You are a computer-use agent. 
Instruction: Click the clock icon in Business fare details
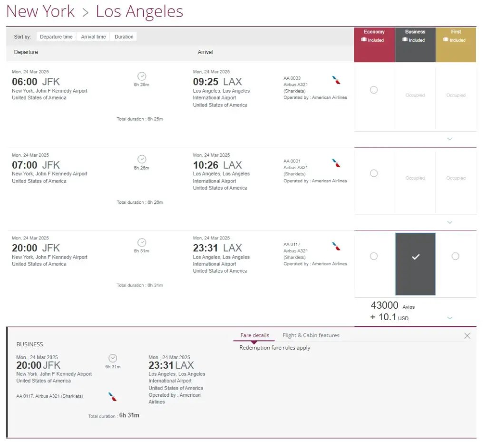pyautogui.click(x=113, y=358)
